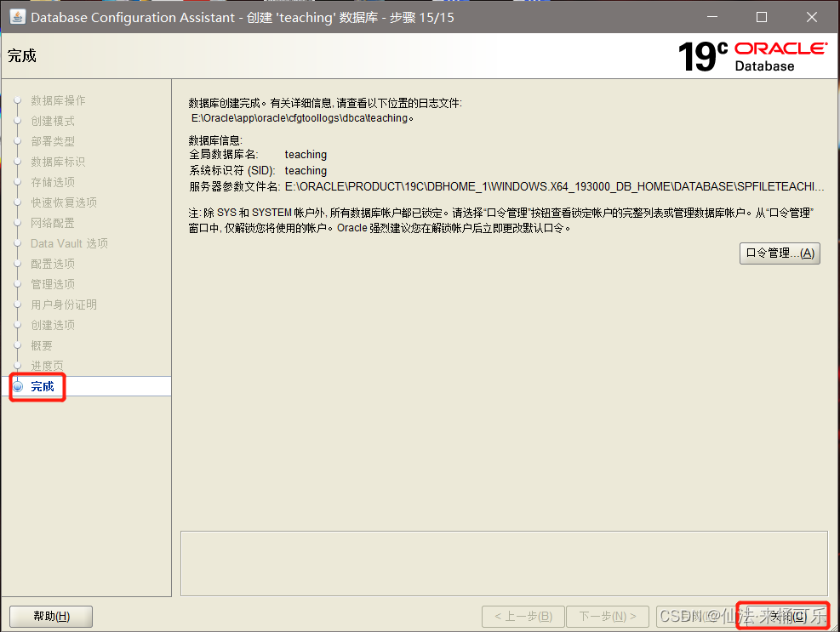Click the 帮助(H) help button
The height and width of the screenshot is (632, 840).
(x=51, y=616)
